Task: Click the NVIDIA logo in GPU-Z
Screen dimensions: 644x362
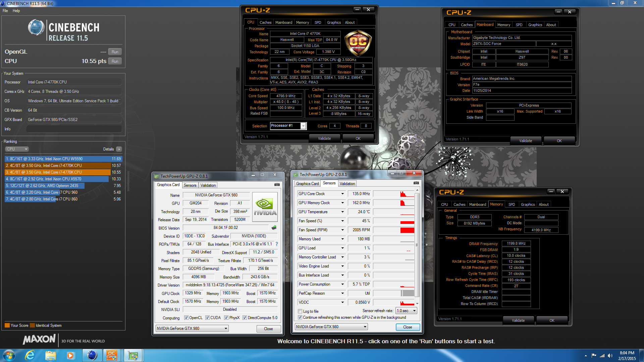Action: click(265, 207)
